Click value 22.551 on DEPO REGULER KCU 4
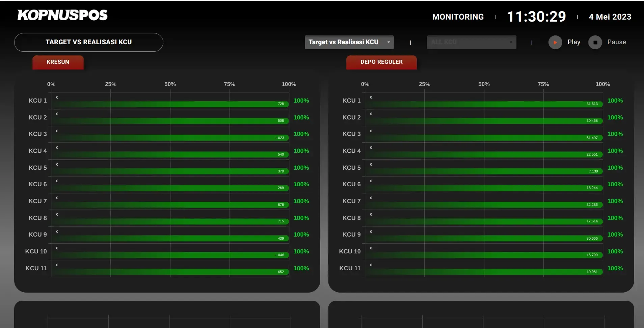Image resolution: width=644 pixels, height=328 pixels. pyautogui.click(x=592, y=154)
